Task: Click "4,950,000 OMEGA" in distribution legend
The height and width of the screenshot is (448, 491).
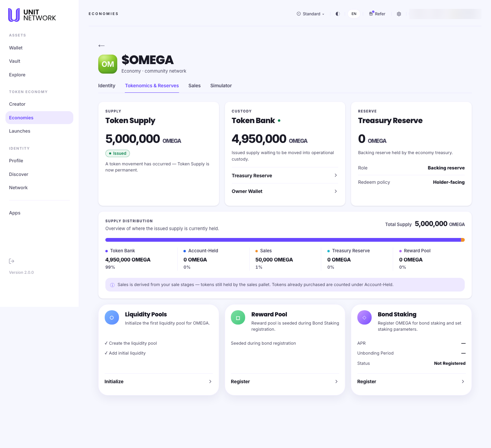Action: pyautogui.click(x=128, y=259)
